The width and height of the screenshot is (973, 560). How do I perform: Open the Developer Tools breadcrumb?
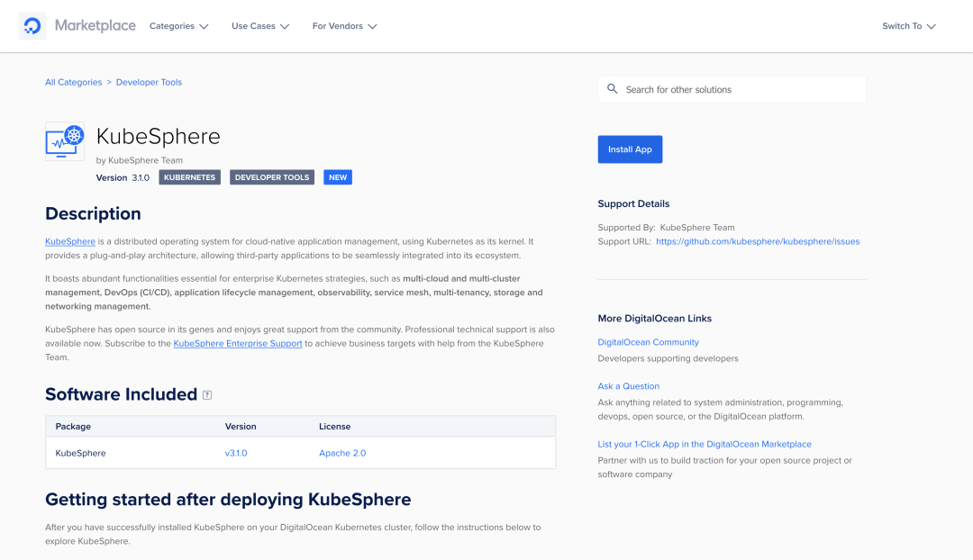[149, 82]
